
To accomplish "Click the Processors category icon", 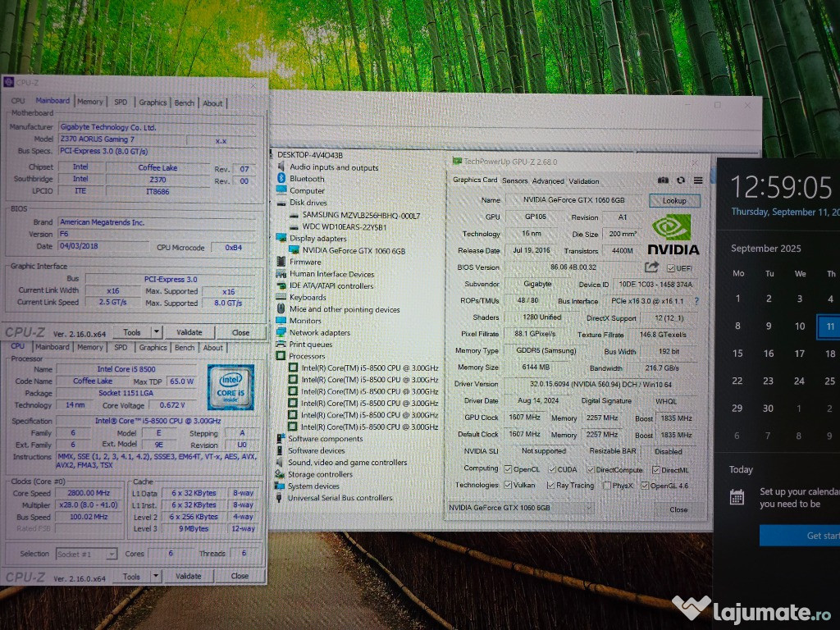I will [x=281, y=356].
